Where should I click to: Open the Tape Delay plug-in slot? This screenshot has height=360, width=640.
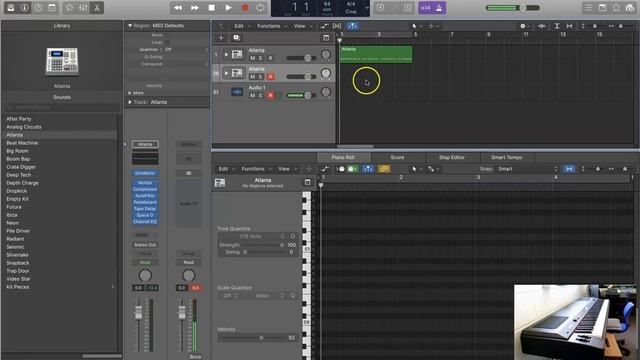coord(145,209)
